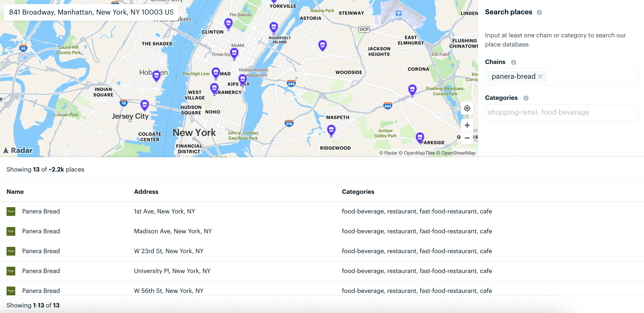Image resolution: width=644 pixels, height=313 pixels.
Task: Click the Jersey City label on map
Action: tap(130, 116)
